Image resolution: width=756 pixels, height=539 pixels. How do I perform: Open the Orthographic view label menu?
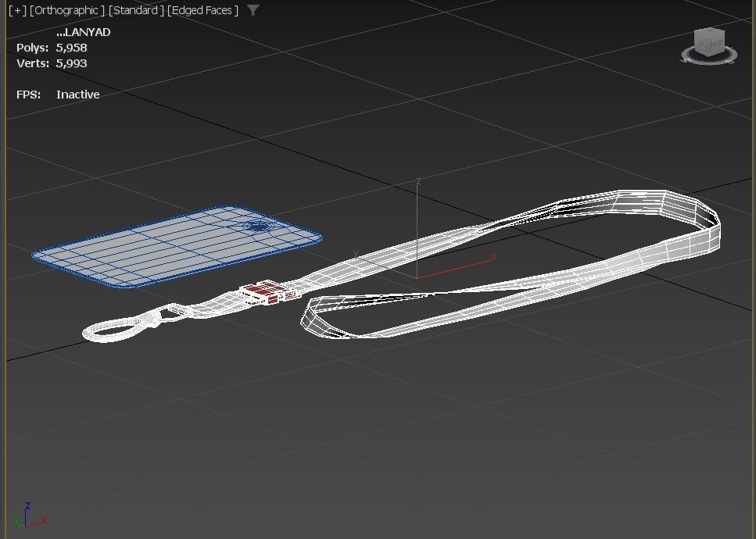67,10
